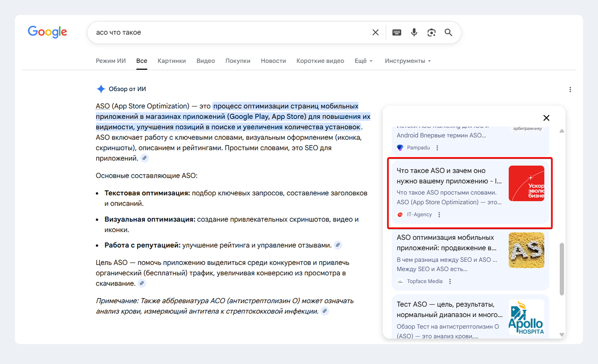This screenshot has width=598, height=364.
Task: Expand the 'Ещё' dropdown
Action: pos(364,61)
